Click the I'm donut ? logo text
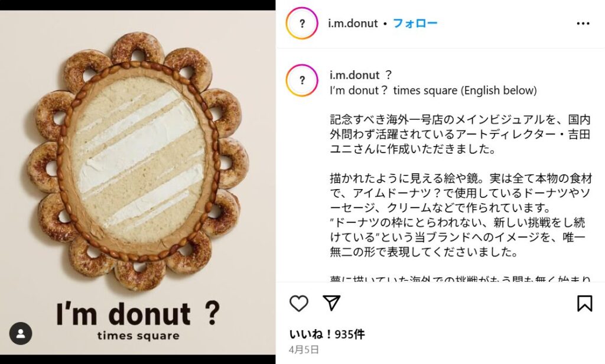This screenshot has height=364, width=605. [x=138, y=314]
